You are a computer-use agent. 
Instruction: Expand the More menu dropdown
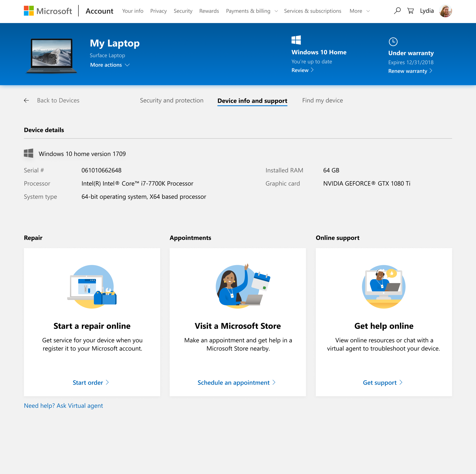pyautogui.click(x=359, y=11)
